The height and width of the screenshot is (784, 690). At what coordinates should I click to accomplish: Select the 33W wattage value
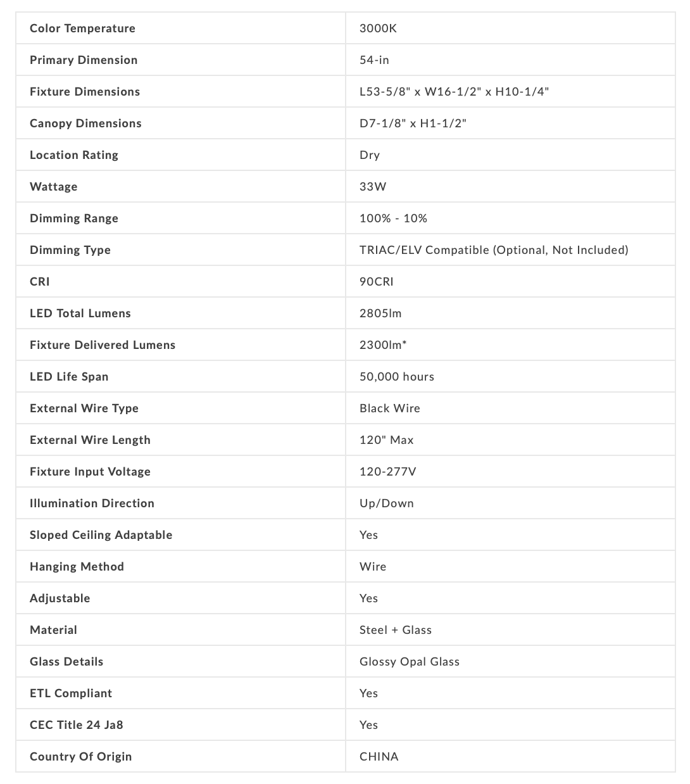[373, 187]
